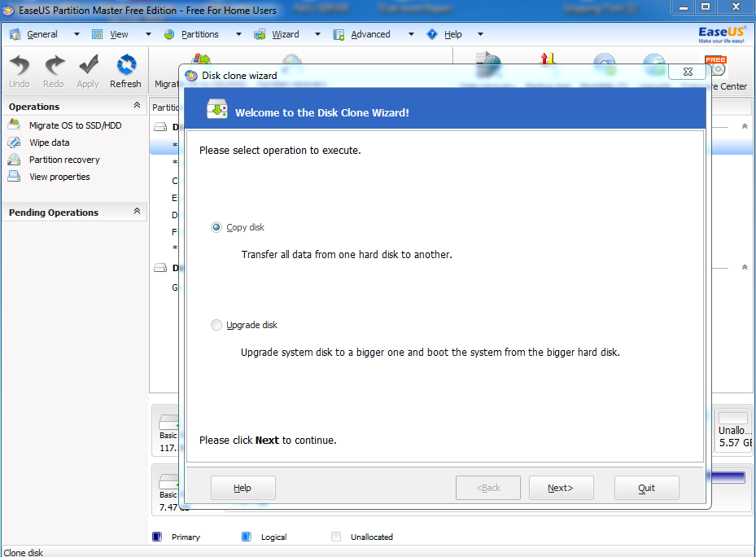
Task: Click the Wipe data sidebar icon
Action: click(x=14, y=143)
